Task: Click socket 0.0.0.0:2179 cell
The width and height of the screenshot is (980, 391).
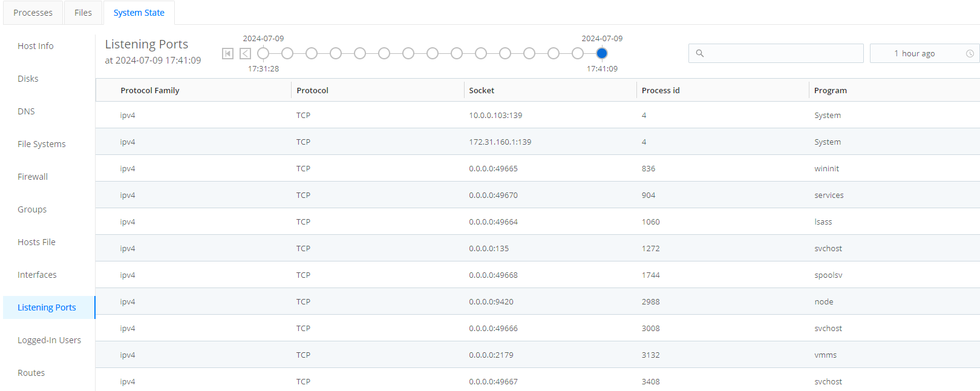Action: pos(491,355)
